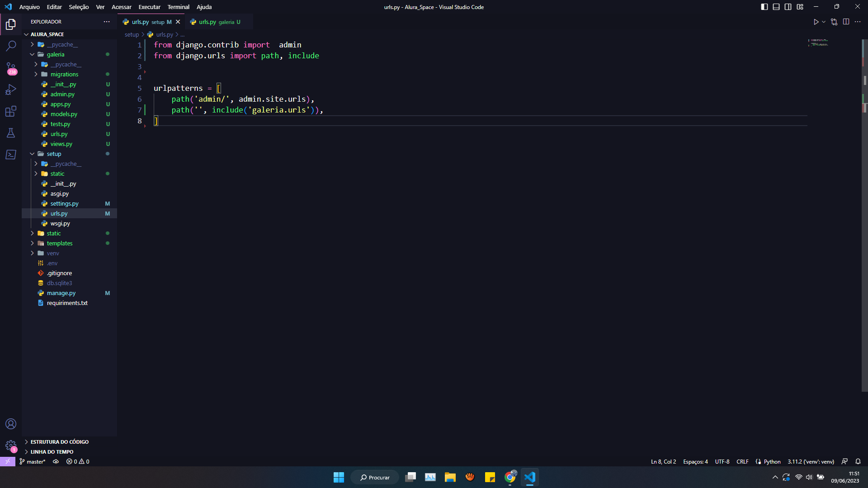
Task: Open the Terminal menu
Action: 178,7
